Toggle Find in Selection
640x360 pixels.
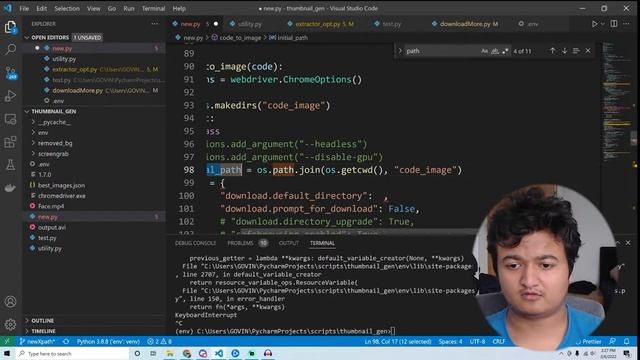(x=576, y=51)
